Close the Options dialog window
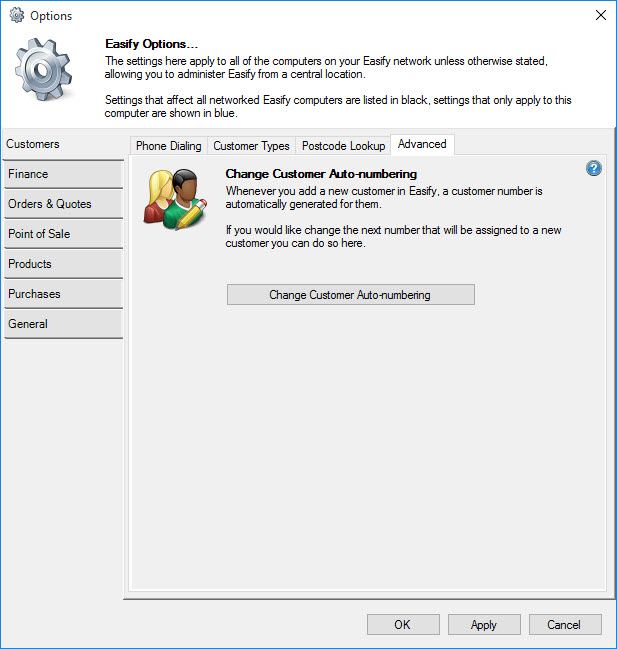Screen dimensions: 617x649 (x=600, y=15)
